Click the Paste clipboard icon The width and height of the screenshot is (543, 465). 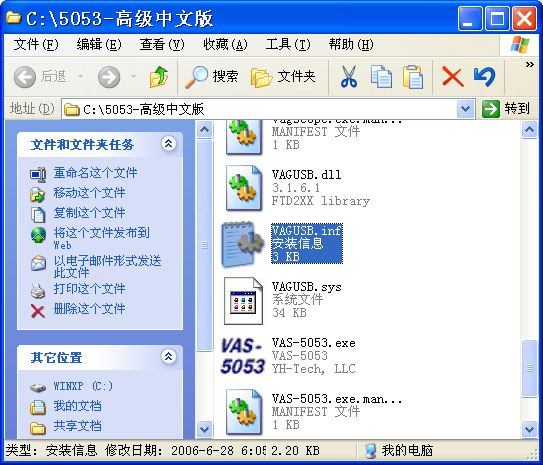click(x=413, y=77)
